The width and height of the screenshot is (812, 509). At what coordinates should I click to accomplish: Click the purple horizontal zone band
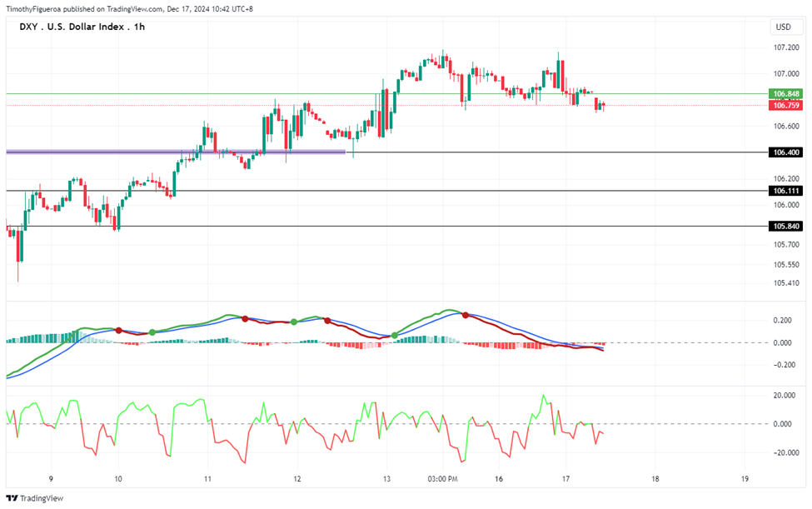tap(176, 152)
